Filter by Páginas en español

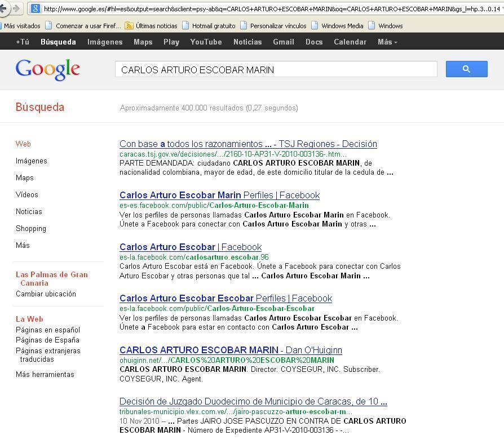click(x=47, y=330)
